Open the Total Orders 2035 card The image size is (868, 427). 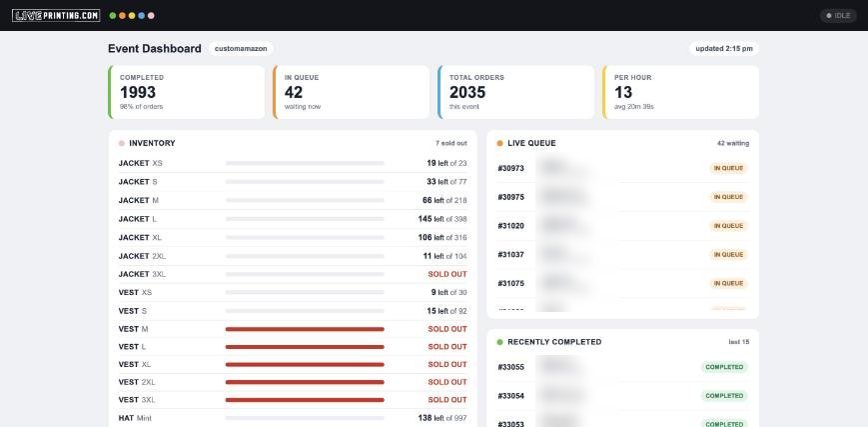coord(516,92)
